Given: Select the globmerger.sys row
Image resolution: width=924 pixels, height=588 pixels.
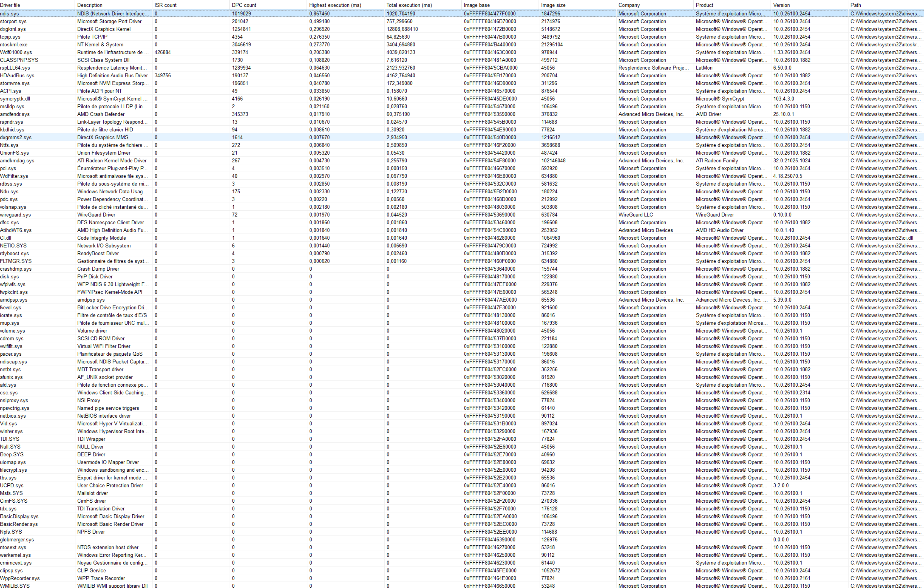Looking at the screenshot, I should tap(17, 540).
